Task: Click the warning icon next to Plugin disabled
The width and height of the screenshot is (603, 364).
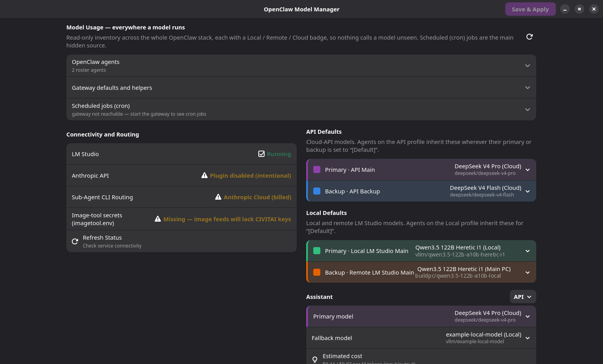Action: pos(205,175)
